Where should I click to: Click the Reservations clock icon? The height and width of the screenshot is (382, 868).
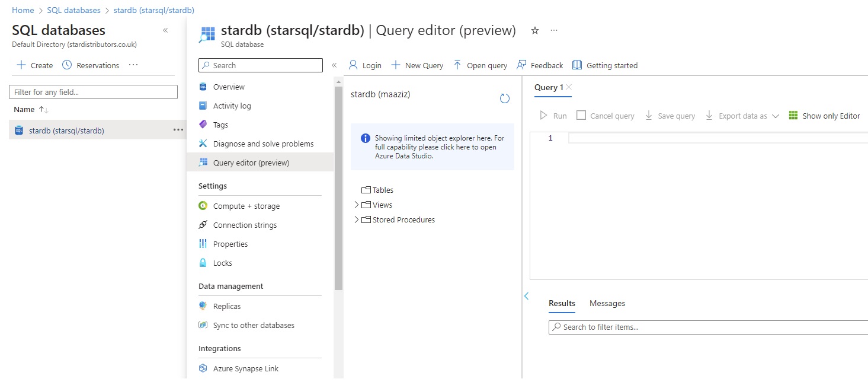tap(67, 65)
